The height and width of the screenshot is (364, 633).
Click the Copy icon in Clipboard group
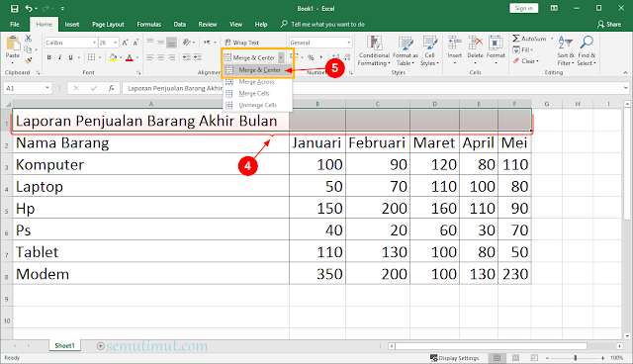[x=28, y=49]
